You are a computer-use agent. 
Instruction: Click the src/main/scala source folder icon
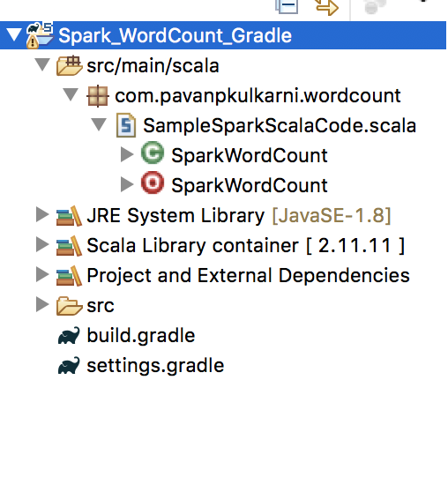(69, 66)
